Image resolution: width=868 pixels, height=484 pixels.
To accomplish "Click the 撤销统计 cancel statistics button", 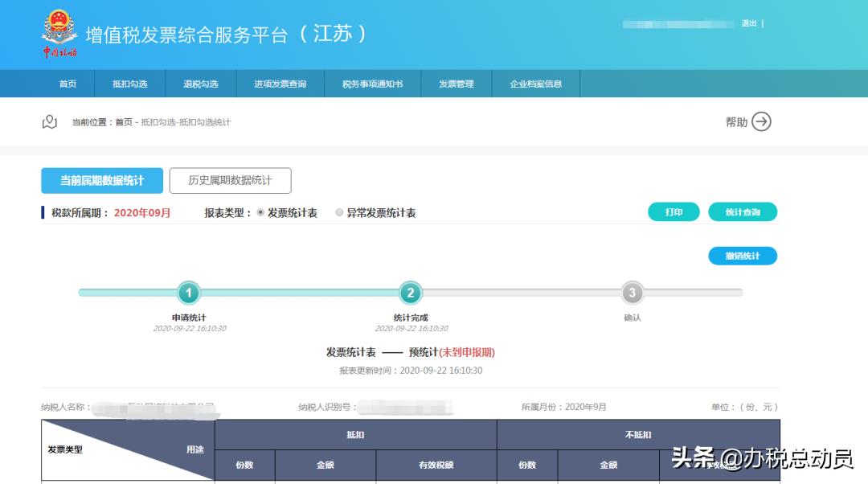I will [x=743, y=256].
